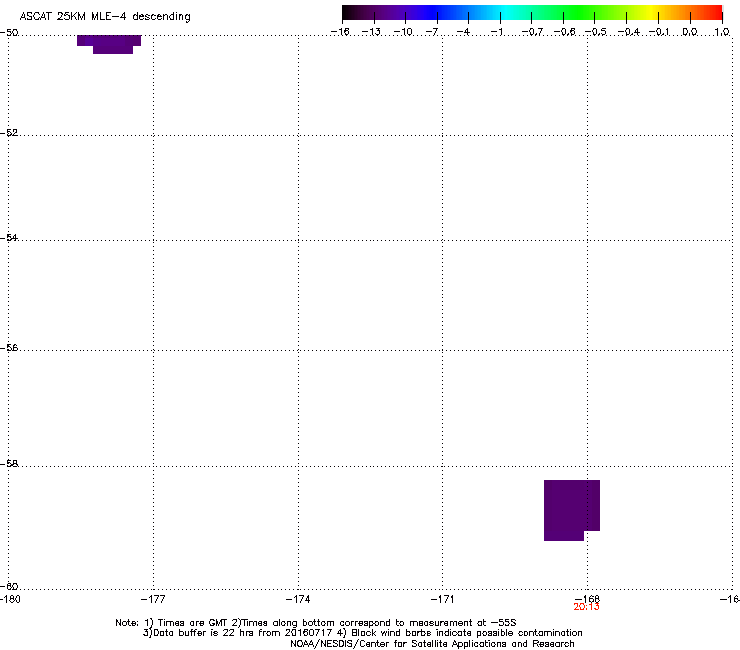Click the 1.0 colorbar tick label
This screenshot has width=740, height=650.
tap(722, 32)
